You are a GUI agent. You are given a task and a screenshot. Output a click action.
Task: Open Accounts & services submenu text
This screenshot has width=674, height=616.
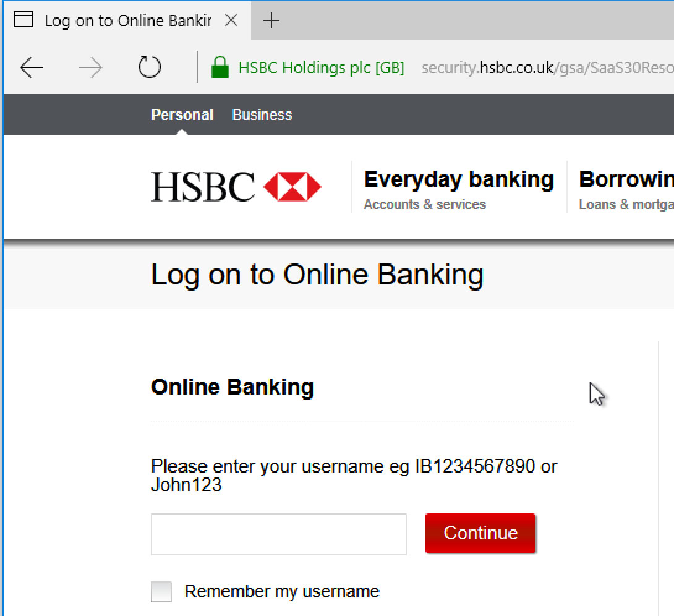pos(425,204)
